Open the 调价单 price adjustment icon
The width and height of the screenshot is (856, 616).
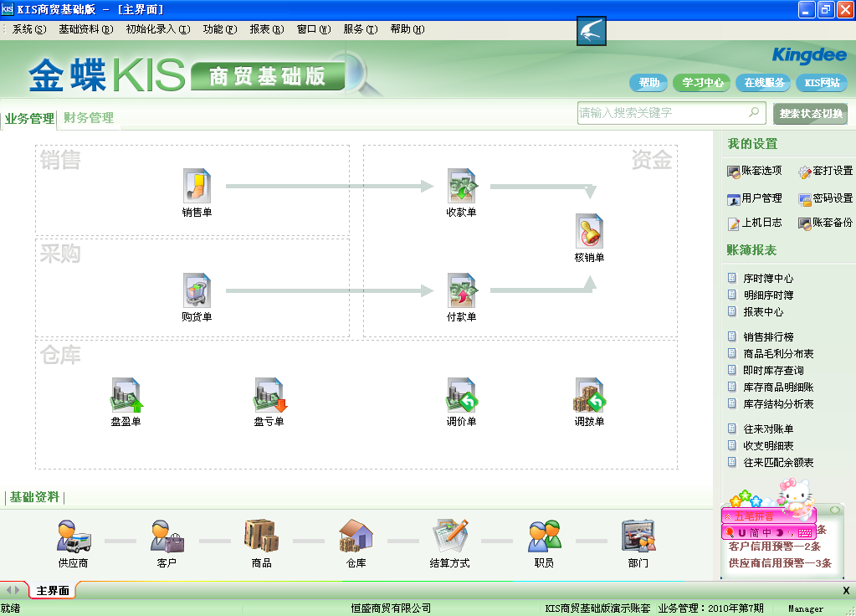[x=462, y=395]
